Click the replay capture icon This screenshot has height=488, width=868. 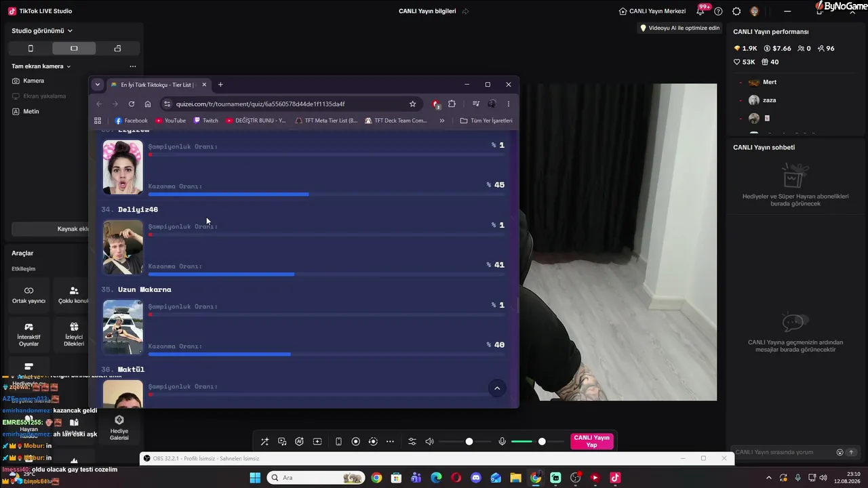tap(372, 442)
